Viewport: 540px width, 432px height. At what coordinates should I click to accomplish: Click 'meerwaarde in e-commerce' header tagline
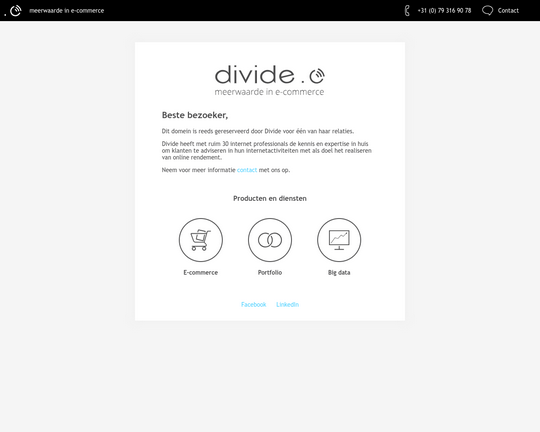click(66, 11)
